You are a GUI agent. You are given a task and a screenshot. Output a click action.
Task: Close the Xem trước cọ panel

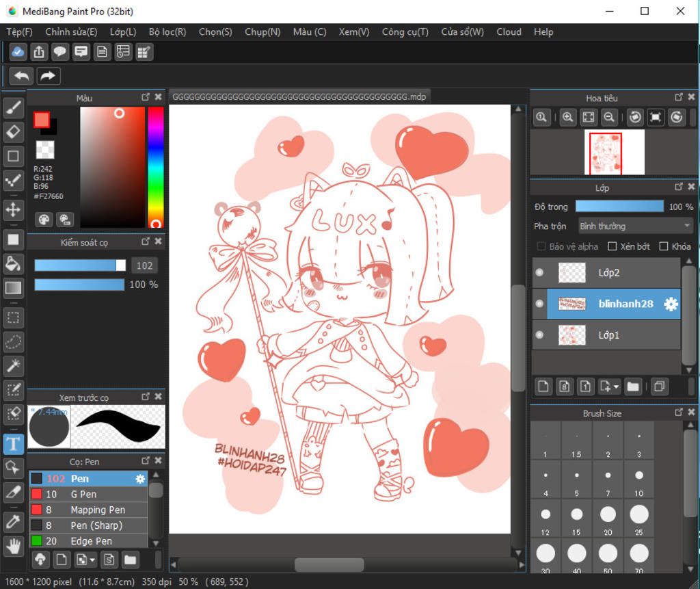158,396
